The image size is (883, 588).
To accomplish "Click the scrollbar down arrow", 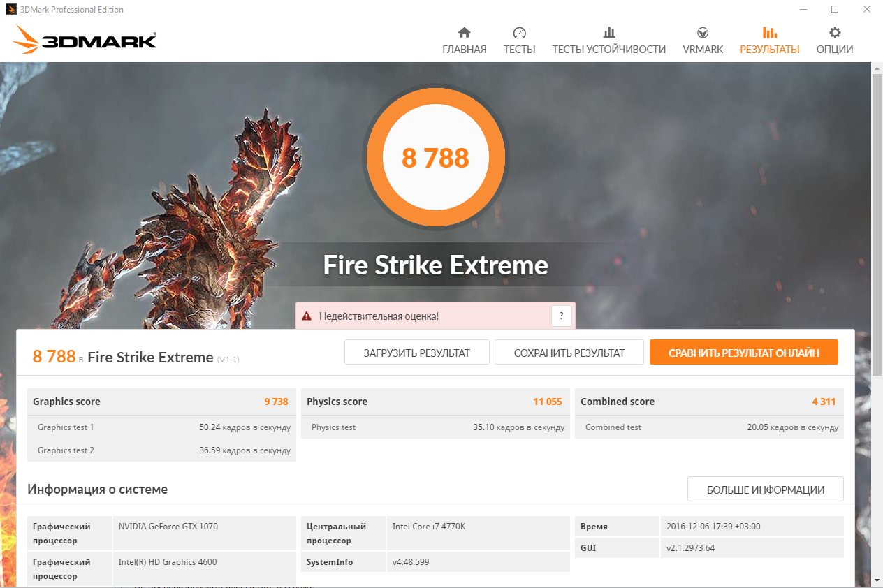I will pyautogui.click(x=877, y=580).
